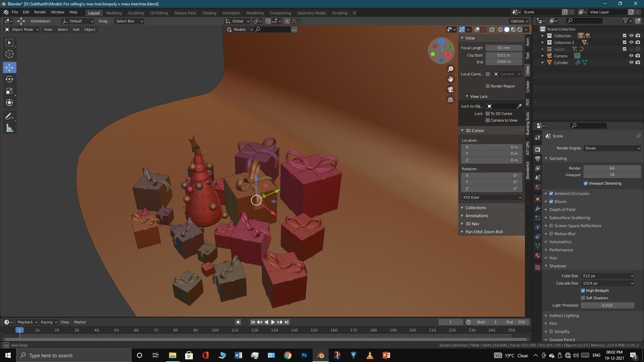Screen dimensions: 644x362
Task: Open the Object Mode dropdown
Action: 22,29
